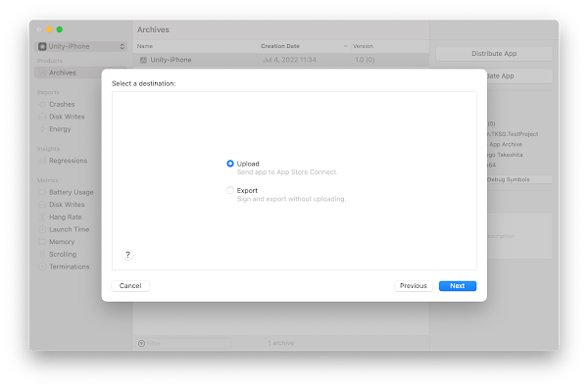Click the Launch Time clock icon

tap(42, 229)
